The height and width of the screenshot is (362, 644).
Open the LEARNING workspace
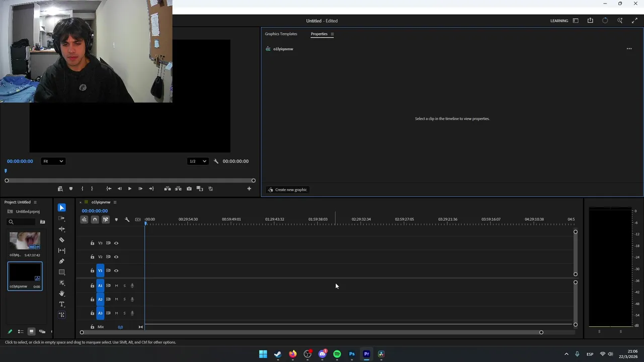point(559,21)
